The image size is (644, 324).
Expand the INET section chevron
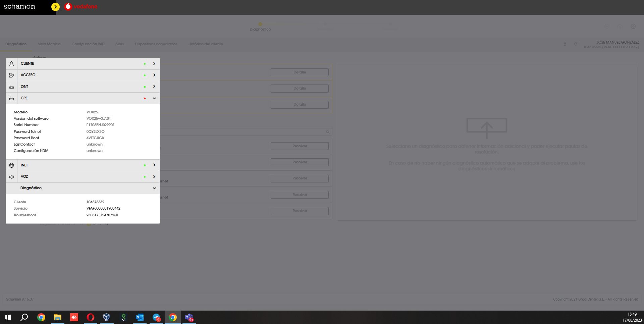154,165
